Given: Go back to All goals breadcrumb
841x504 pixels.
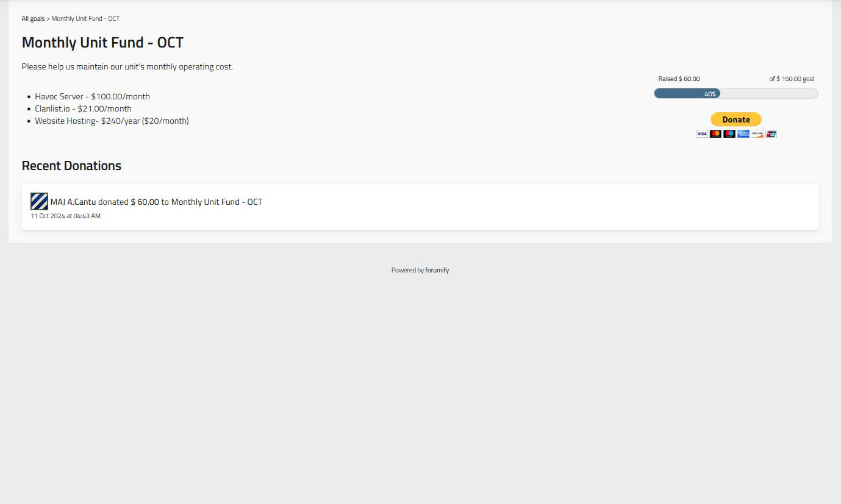Looking at the screenshot, I should pos(33,19).
